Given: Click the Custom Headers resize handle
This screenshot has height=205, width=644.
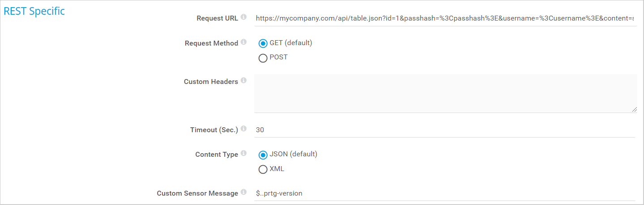Looking at the screenshot, I should 635,110.
